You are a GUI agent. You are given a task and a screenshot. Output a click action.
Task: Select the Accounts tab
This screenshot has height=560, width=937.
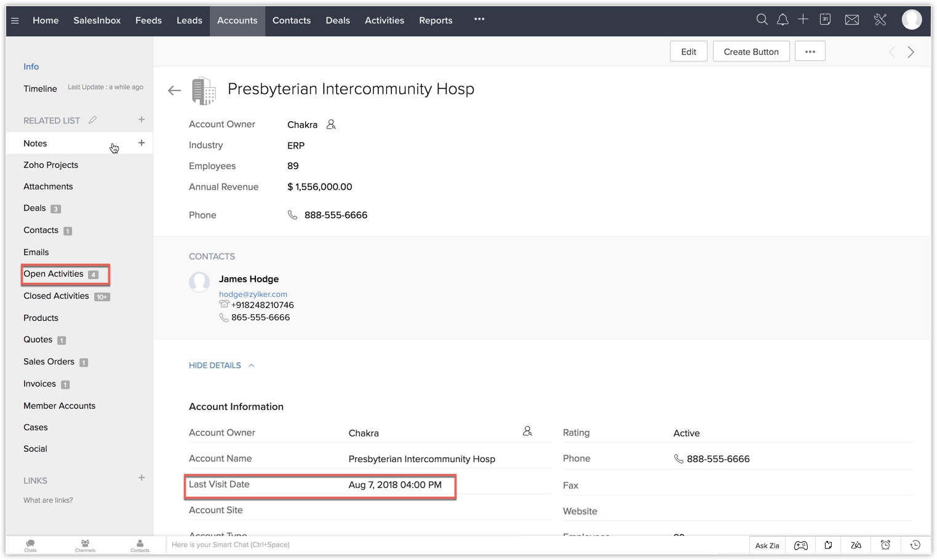237,21
